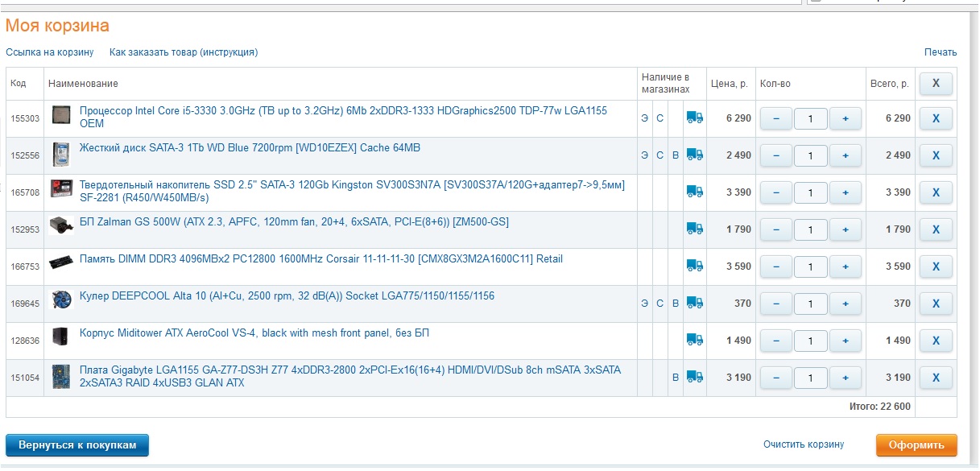The width and height of the screenshot is (980, 471).
Task: Decrease quantity of Corsair memory
Action: (776, 266)
